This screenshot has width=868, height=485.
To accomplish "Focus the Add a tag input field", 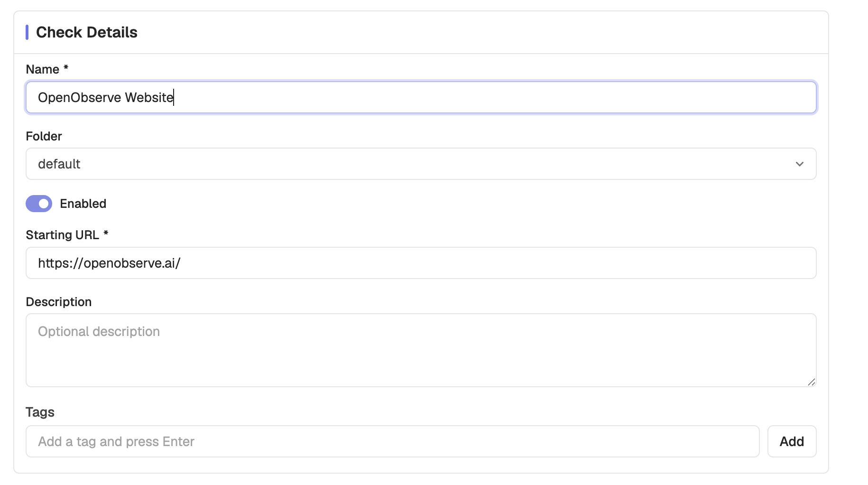I will coord(393,441).
